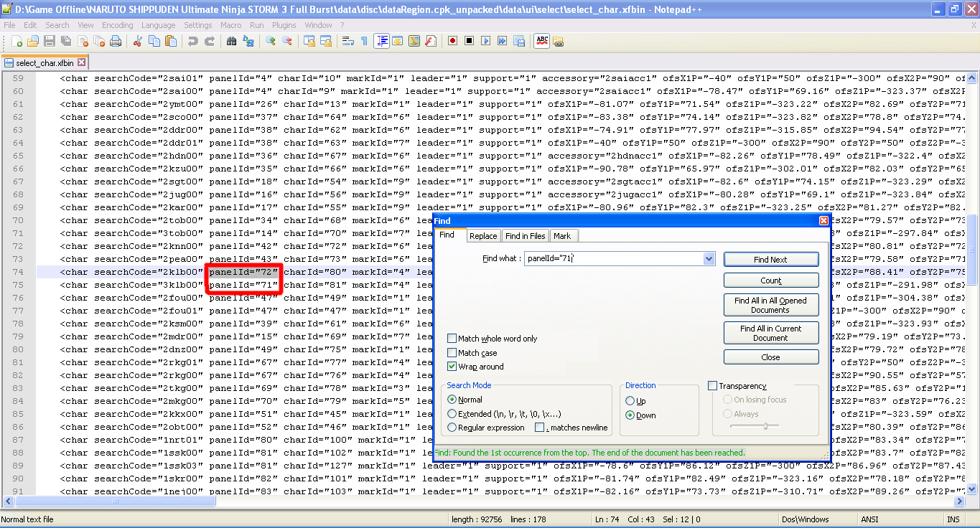Click the editor's horizontal scrollbar
The height and width of the screenshot is (528, 980).
coord(485,502)
